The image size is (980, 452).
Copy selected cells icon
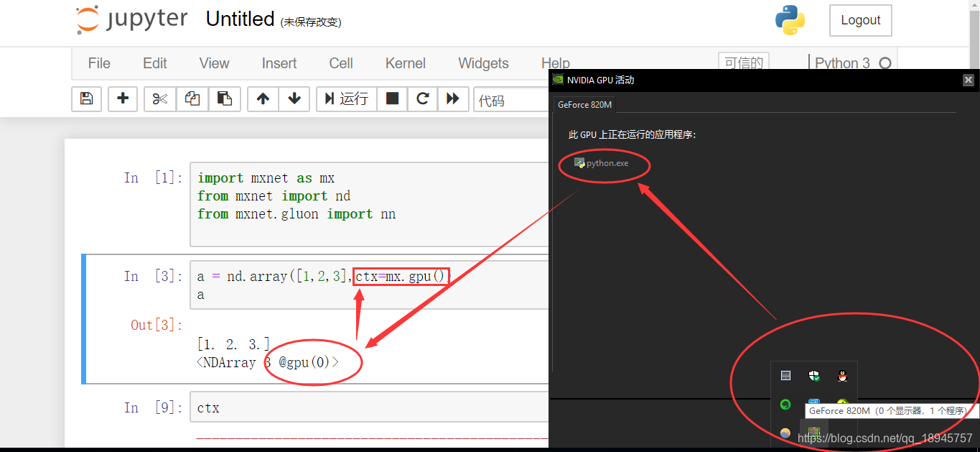tap(192, 98)
